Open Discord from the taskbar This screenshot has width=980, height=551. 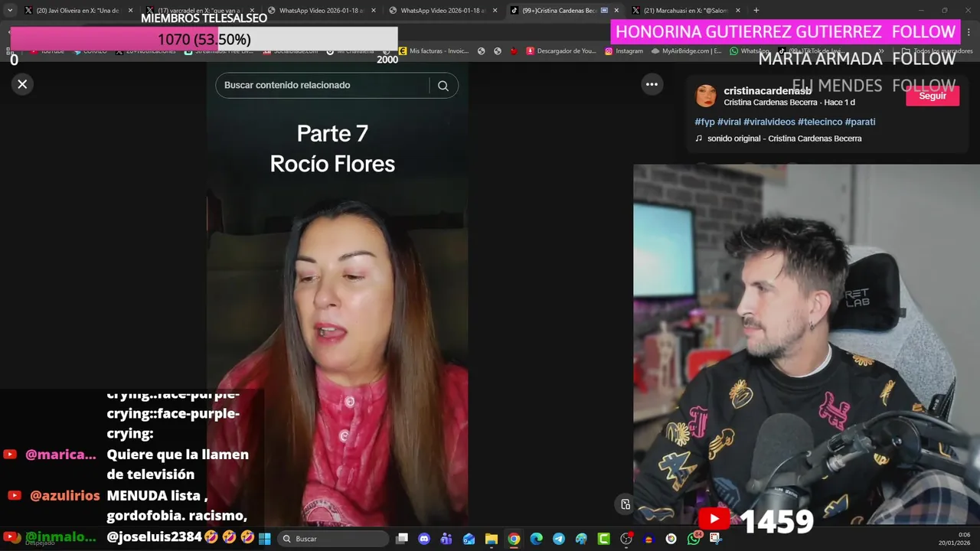pos(424,539)
